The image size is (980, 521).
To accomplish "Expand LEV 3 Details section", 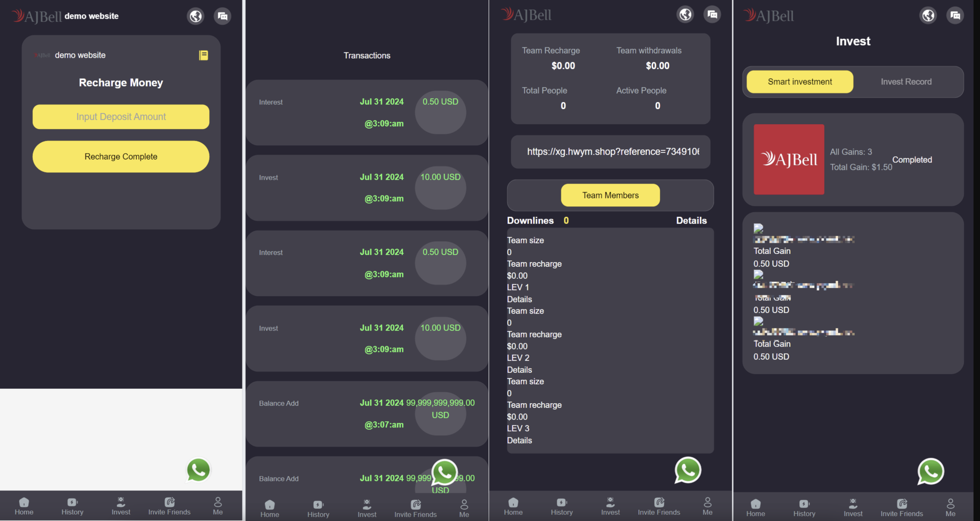I will (519, 440).
